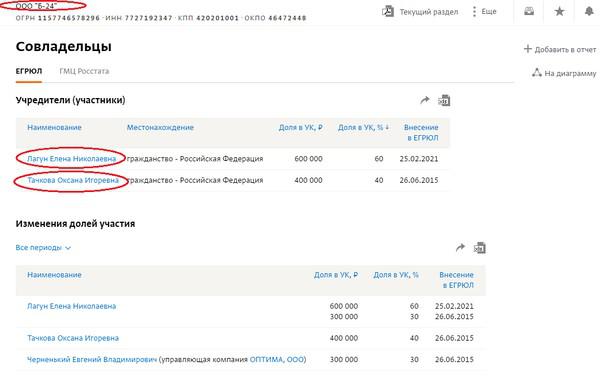This screenshot has height=376, width=600.
Task: Click the 'Добавить в отчет' text
Action: pos(565,49)
